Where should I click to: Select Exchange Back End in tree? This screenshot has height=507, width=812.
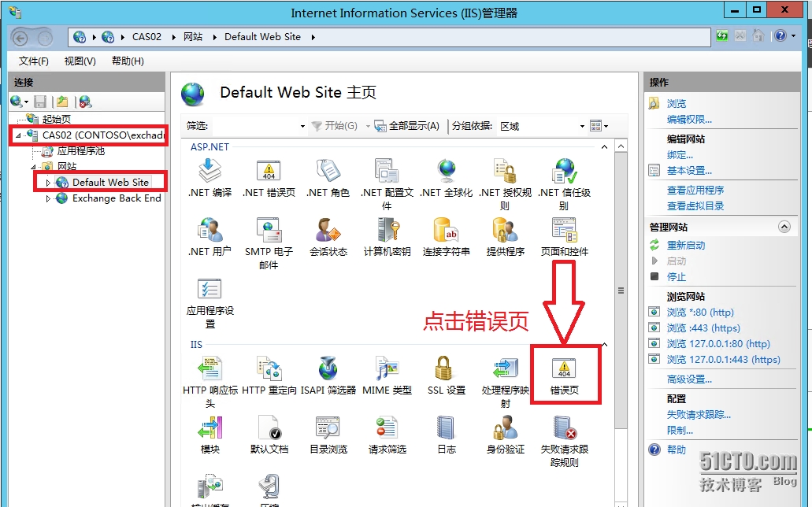[x=116, y=198]
